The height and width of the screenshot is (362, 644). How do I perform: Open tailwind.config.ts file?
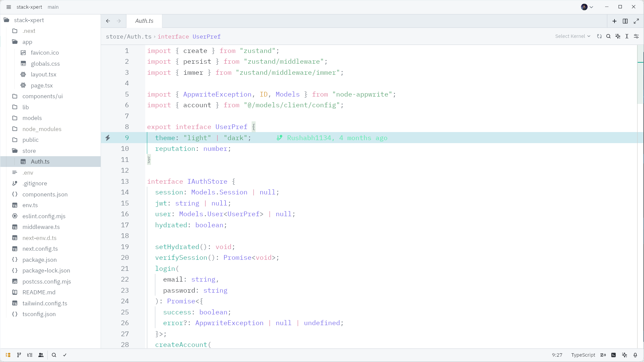pyautogui.click(x=50, y=303)
